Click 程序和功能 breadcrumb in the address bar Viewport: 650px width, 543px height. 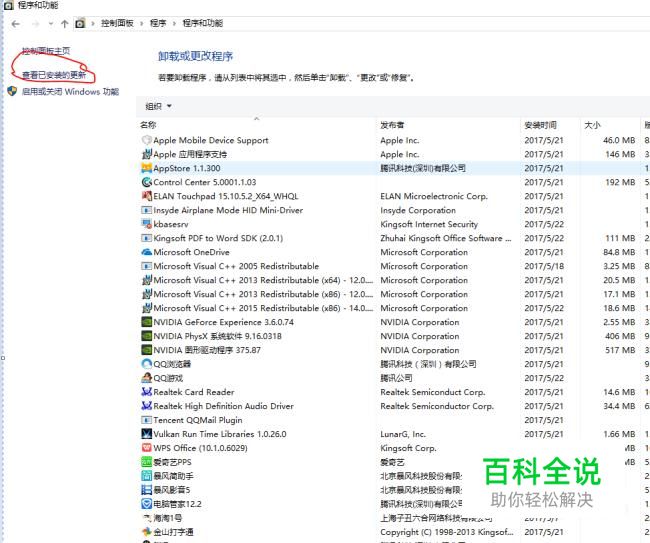click(x=203, y=23)
